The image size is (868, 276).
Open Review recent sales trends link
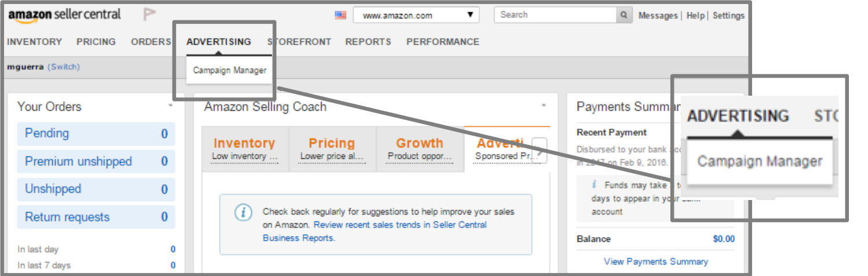[x=375, y=231]
